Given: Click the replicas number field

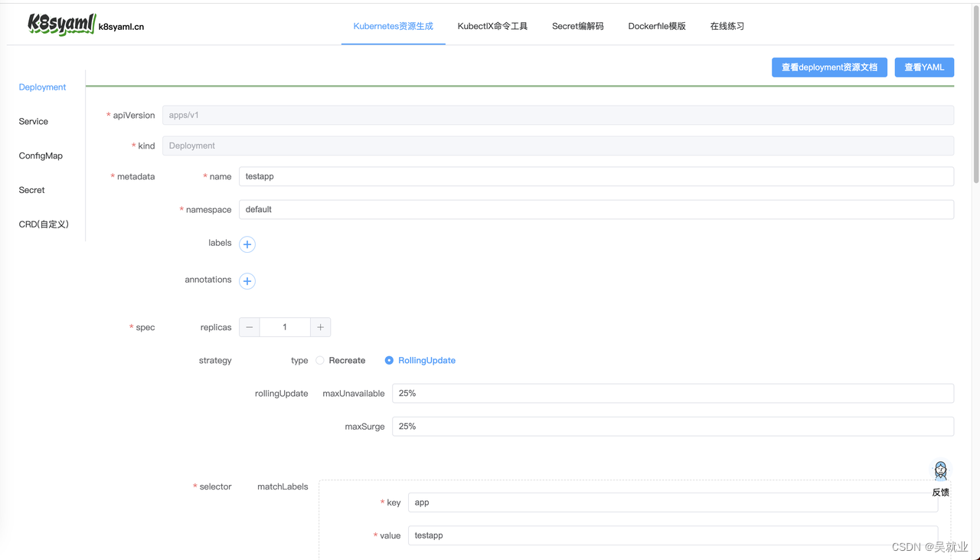Looking at the screenshot, I should pos(285,327).
